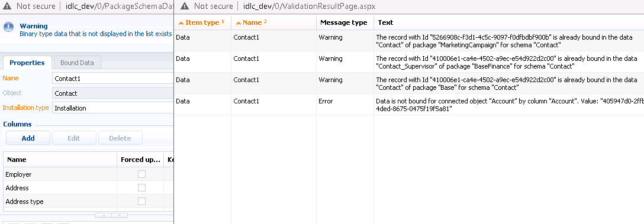Click the Delete column button
This screenshot has width=644, height=224.
pos(120,138)
